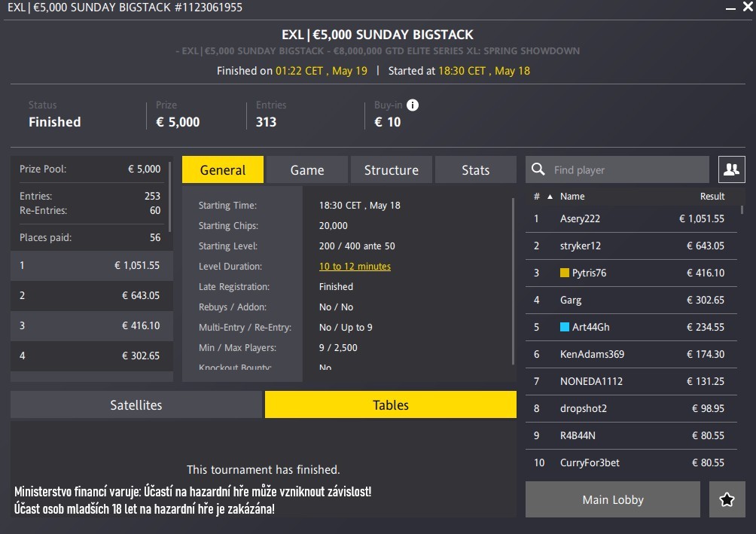Click the 10 to 12 minutes link
The height and width of the screenshot is (534, 756).
tap(355, 267)
